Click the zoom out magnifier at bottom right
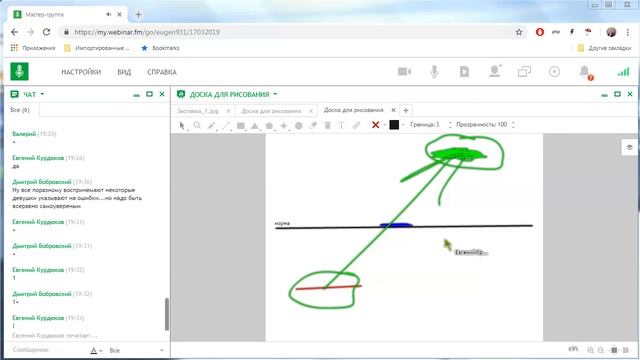This screenshot has width=640, height=360. [601, 350]
